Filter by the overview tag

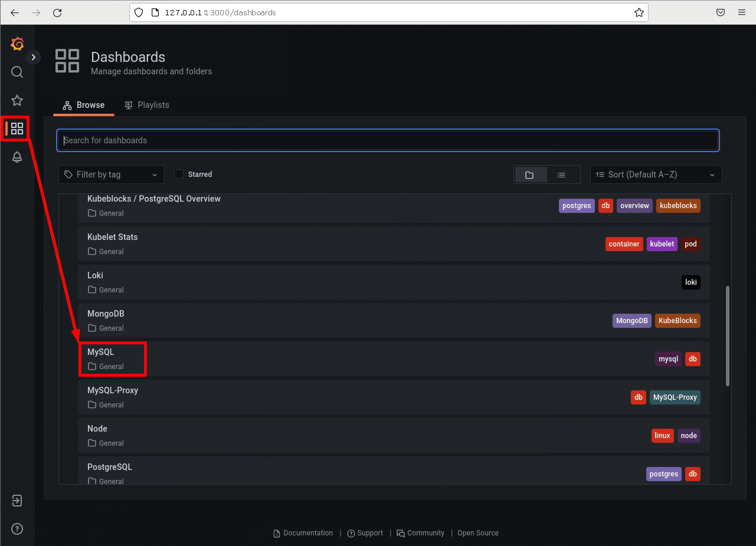point(634,206)
